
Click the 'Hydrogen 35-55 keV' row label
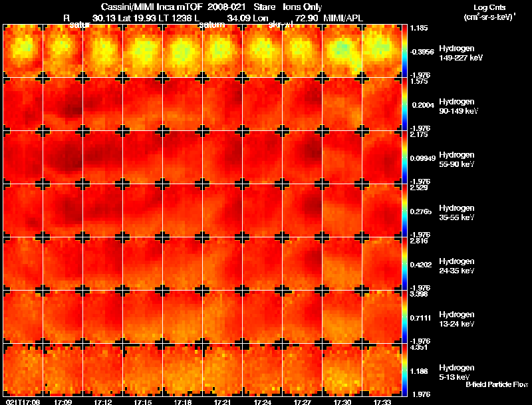click(x=457, y=213)
